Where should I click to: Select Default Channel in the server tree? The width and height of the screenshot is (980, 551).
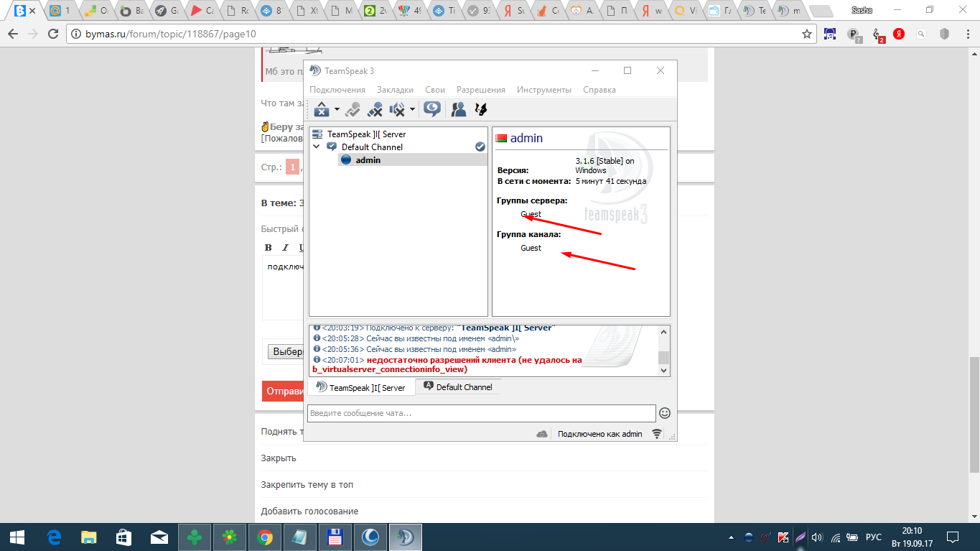click(x=372, y=147)
